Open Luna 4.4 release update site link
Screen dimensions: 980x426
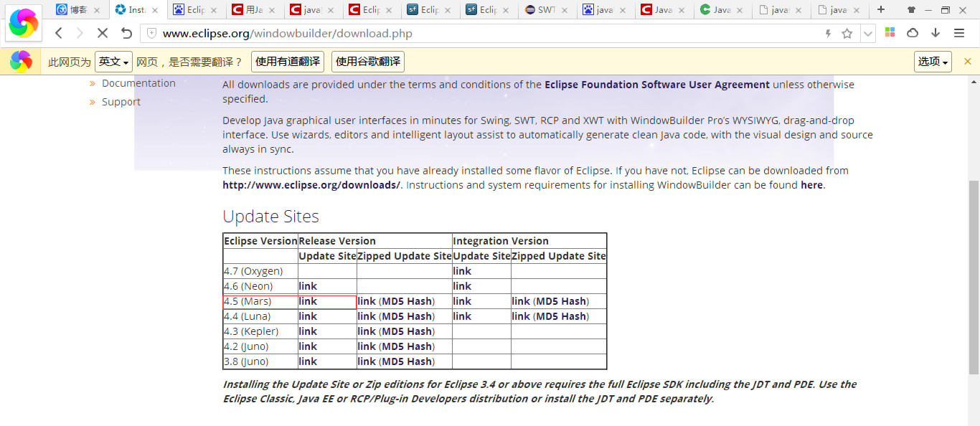308,316
